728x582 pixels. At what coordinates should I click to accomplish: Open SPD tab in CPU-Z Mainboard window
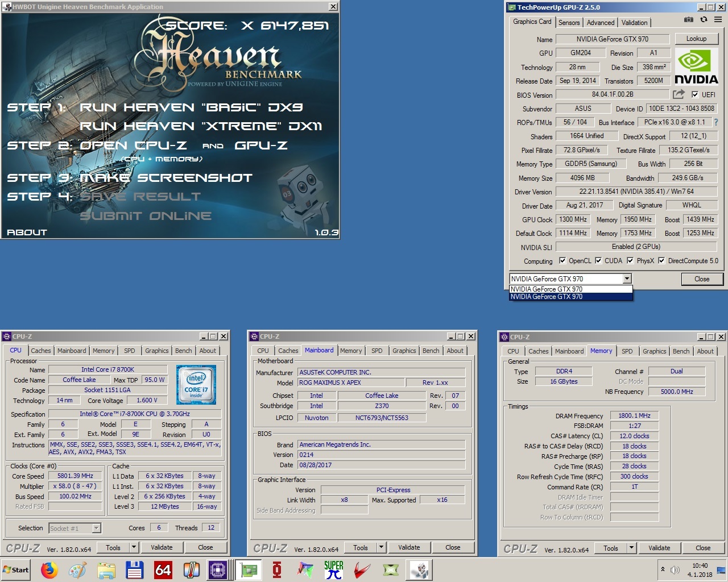pyautogui.click(x=377, y=351)
